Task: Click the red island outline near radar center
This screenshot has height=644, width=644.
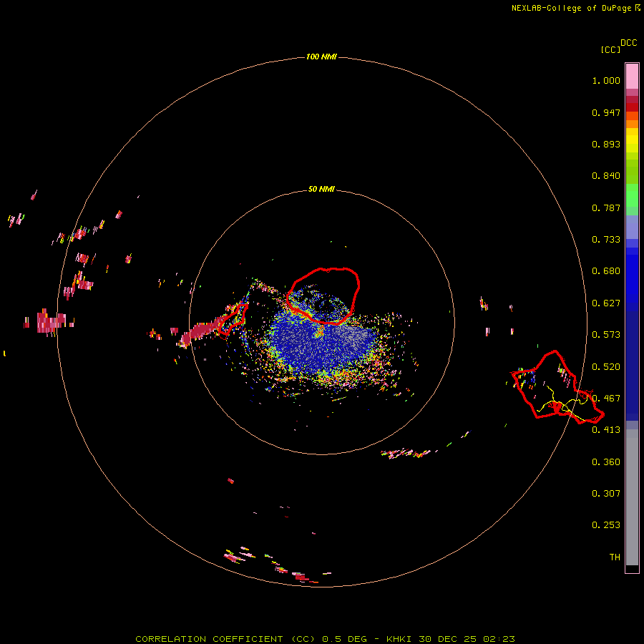Action: pyautogui.click(x=323, y=296)
